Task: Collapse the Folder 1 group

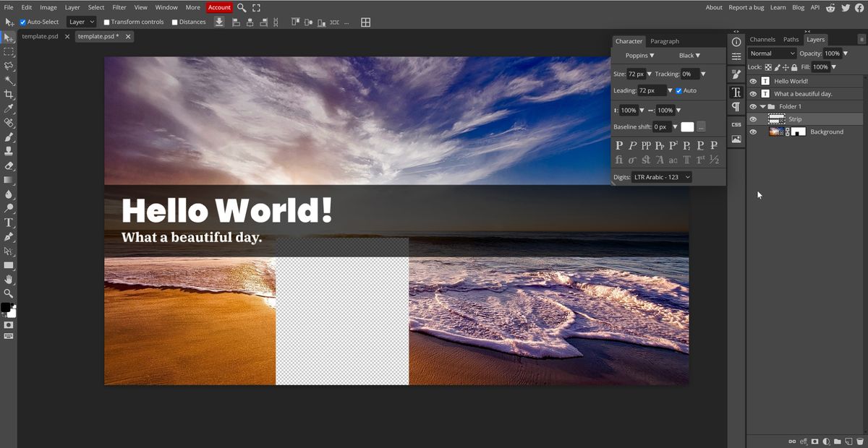Action: [762, 107]
